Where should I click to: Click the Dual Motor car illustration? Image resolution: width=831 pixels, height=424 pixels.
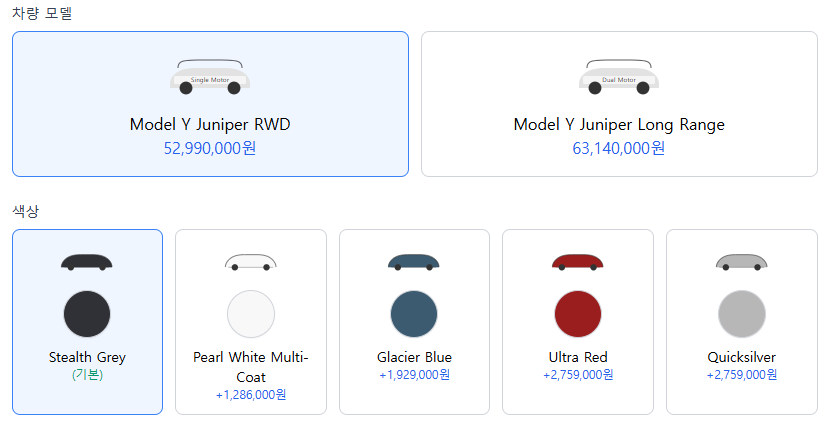619,77
